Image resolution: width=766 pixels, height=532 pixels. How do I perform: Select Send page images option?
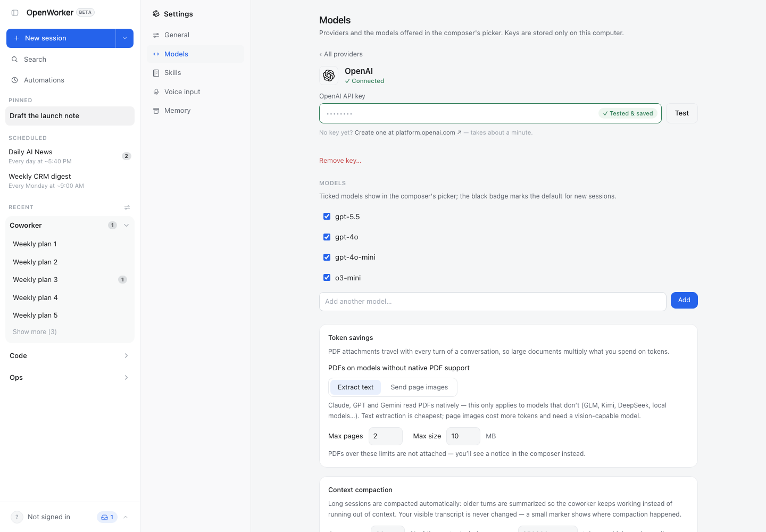[x=419, y=387]
